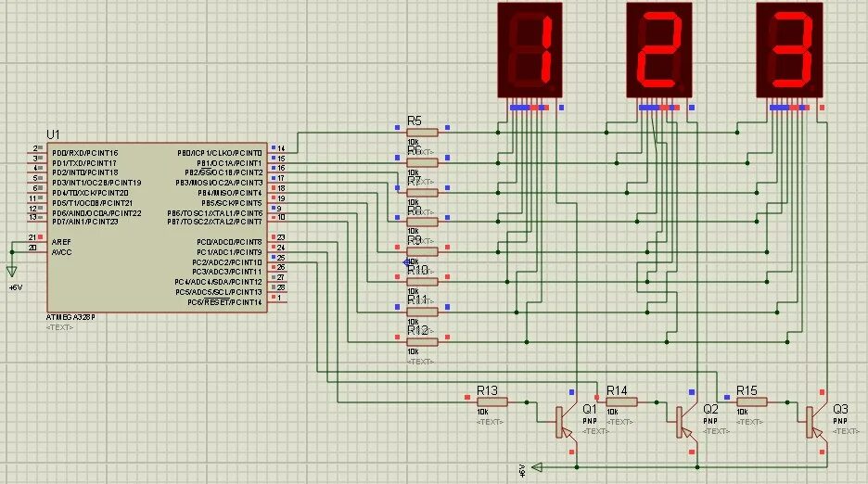Click the PNP text under Q1

point(590,421)
